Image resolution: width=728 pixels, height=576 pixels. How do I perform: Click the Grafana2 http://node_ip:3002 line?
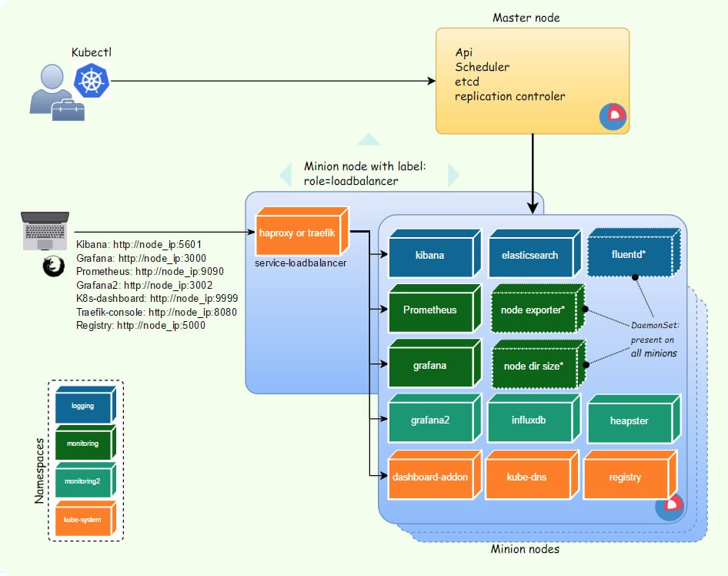[145, 285]
